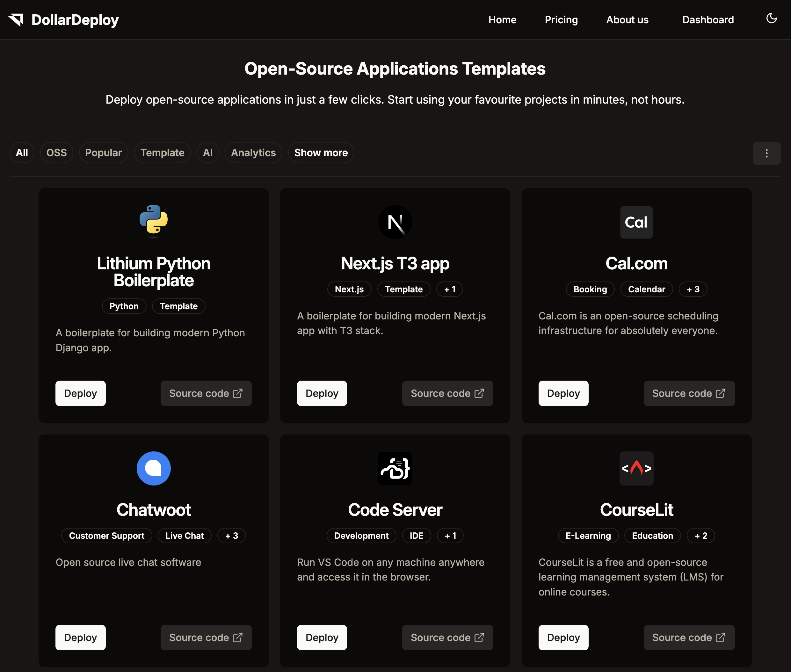
Task: Click the Education tag
Action: (x=653, y=536)
